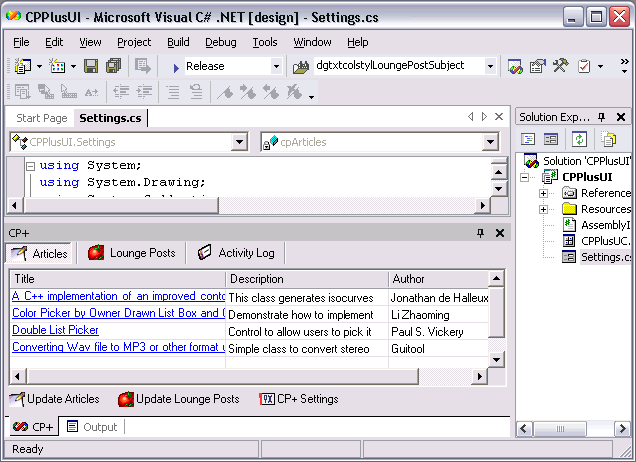Open the CPPlusUI.Settings class dropdown

[x=239, y=142]
